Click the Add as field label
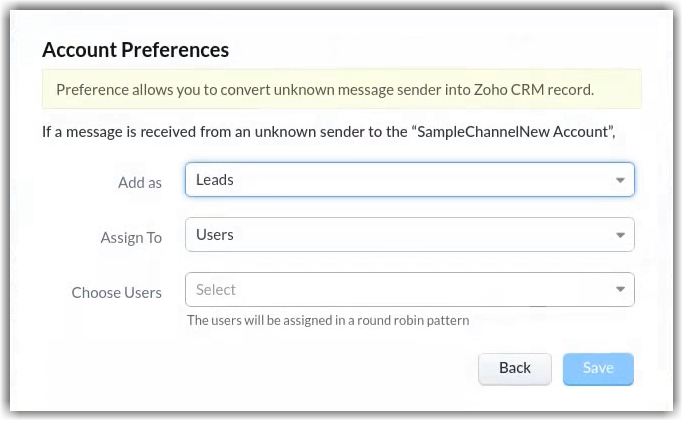The image size is (683, 421). click(140, 182)
